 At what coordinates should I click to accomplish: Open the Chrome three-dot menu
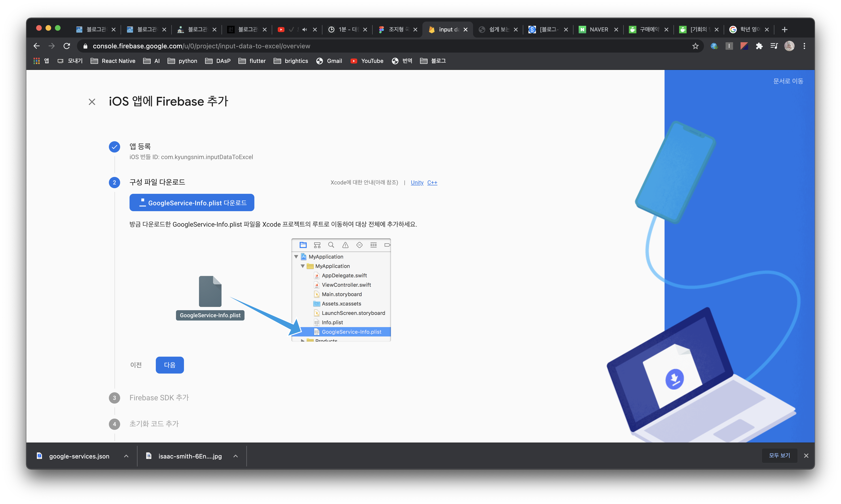[804, 46]
